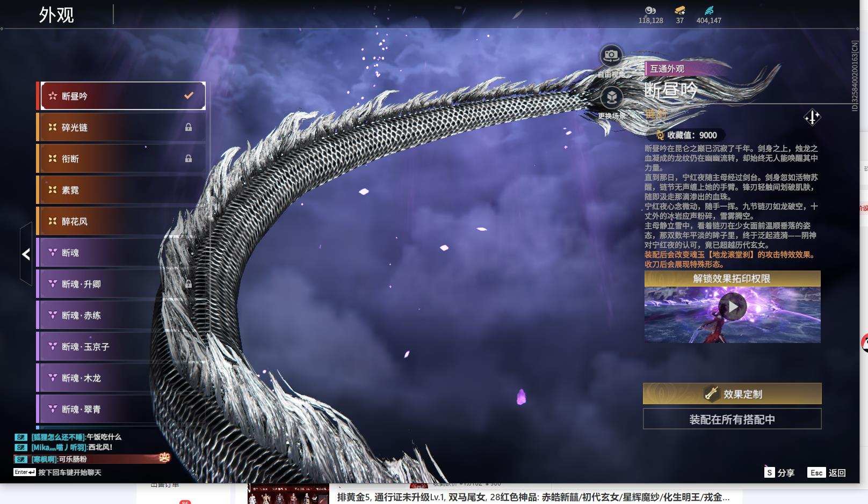Click the rarity icon beside 醉花风
The height and width of the screenshot is (504, 868).
pyautogui.click(x=53, y=221)
